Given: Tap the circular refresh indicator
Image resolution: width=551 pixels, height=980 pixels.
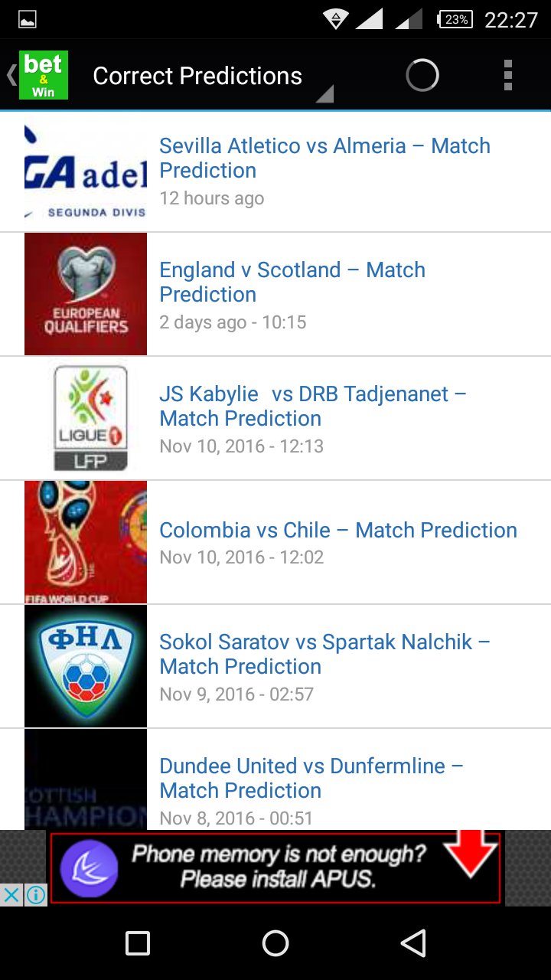Looking at the screenshot, I should point(422,75).
